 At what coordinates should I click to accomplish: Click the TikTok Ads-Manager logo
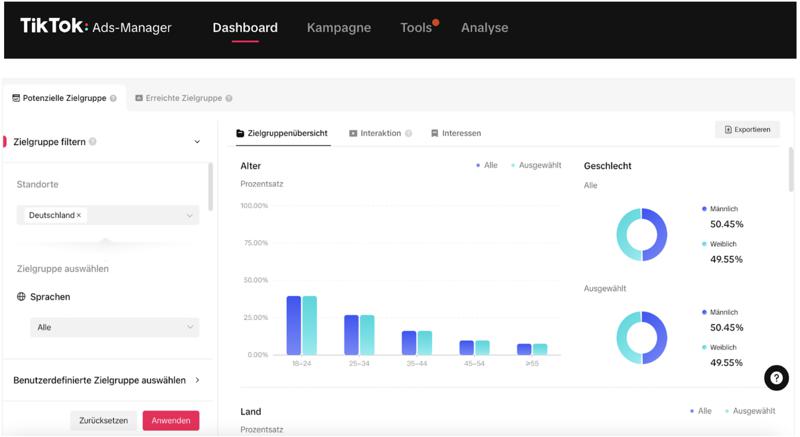click(x=95, y=26)
